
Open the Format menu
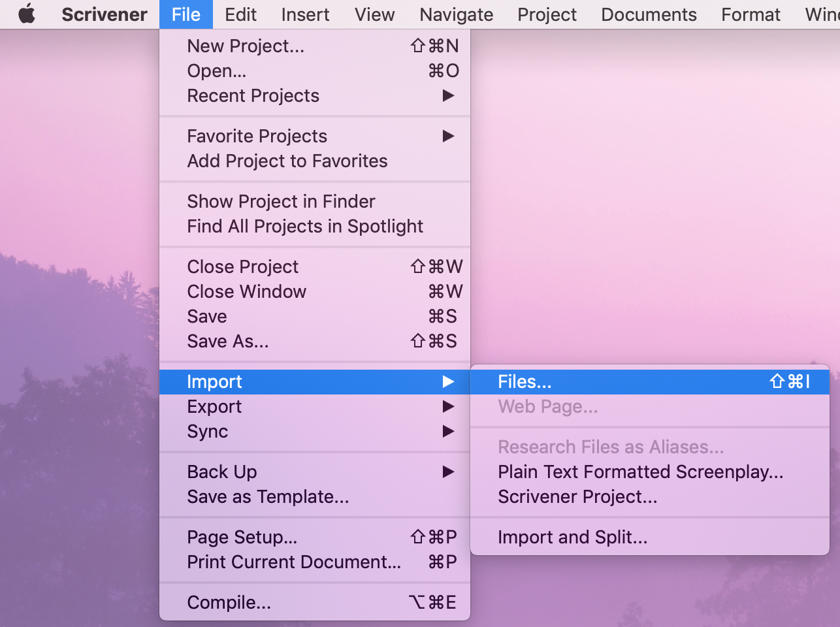751,14
